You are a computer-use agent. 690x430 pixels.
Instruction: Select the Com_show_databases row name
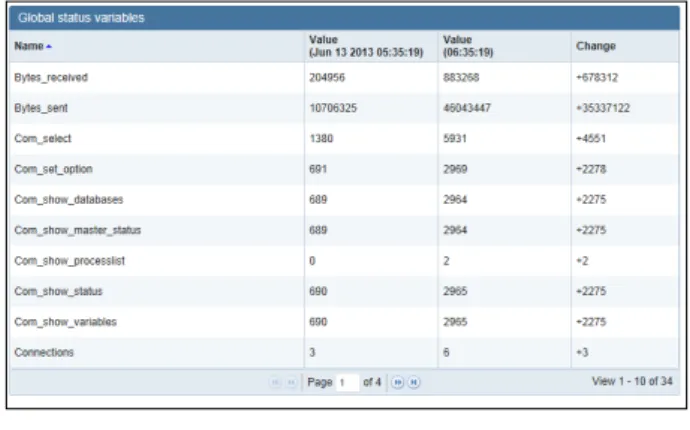coord(69,200)
